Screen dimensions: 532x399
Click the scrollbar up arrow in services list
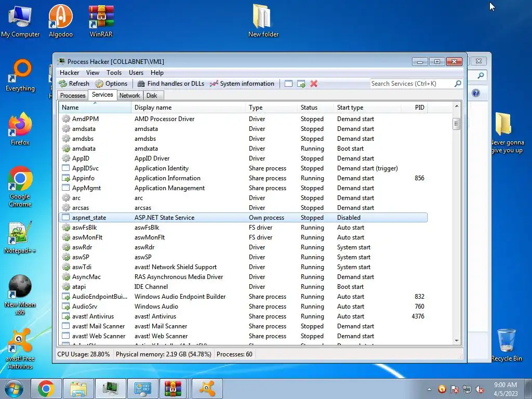(457, 106)
